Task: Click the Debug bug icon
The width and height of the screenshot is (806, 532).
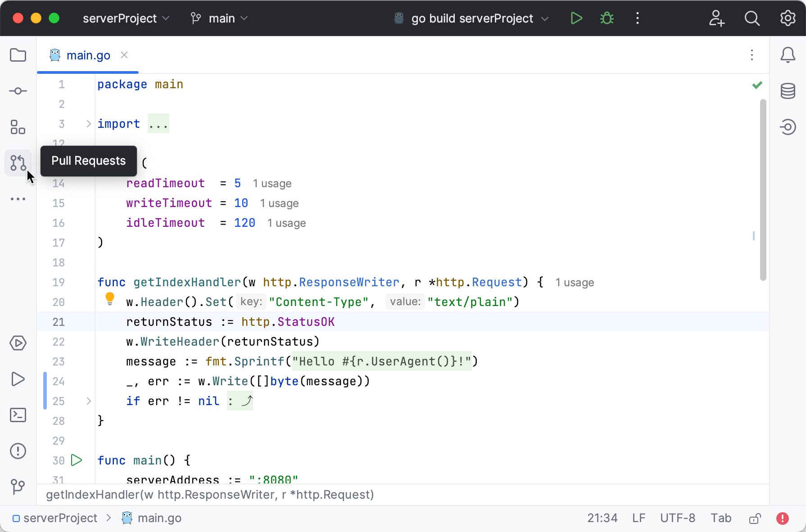Action: [x=607, y=18]
